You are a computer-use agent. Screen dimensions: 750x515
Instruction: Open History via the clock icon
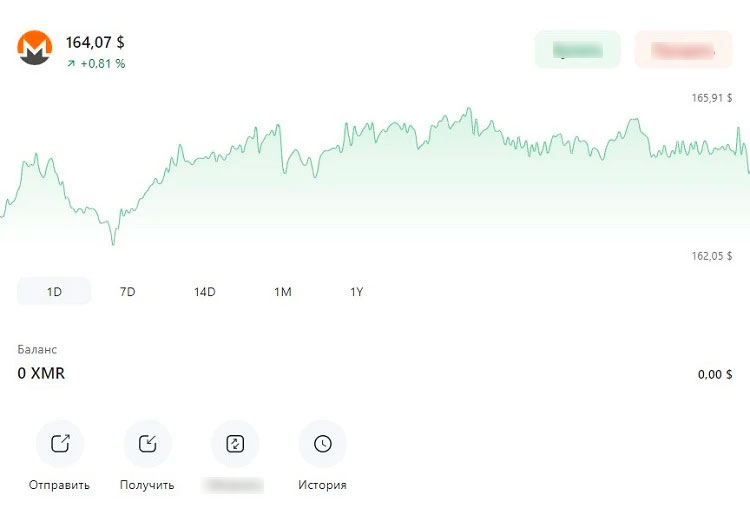click(x=323, y=444)
